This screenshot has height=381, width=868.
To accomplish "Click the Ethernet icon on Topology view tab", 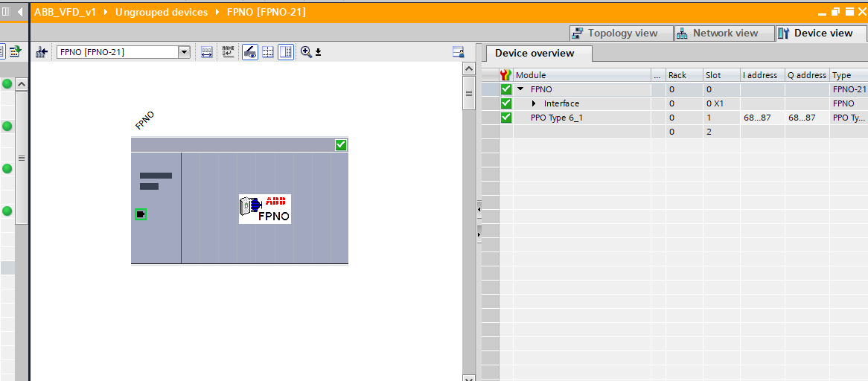I will click(578, 33).
